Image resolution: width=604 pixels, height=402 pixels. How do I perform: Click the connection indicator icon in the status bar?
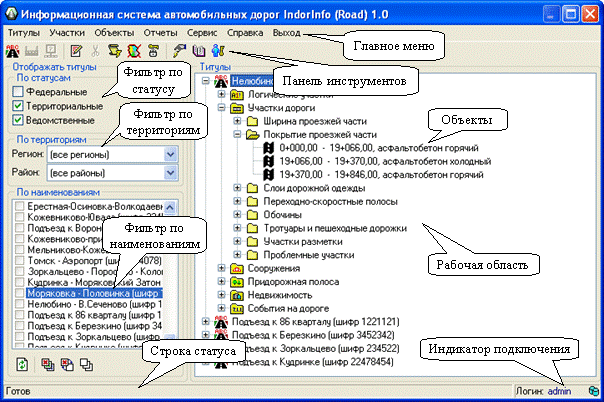pos(594,391)
